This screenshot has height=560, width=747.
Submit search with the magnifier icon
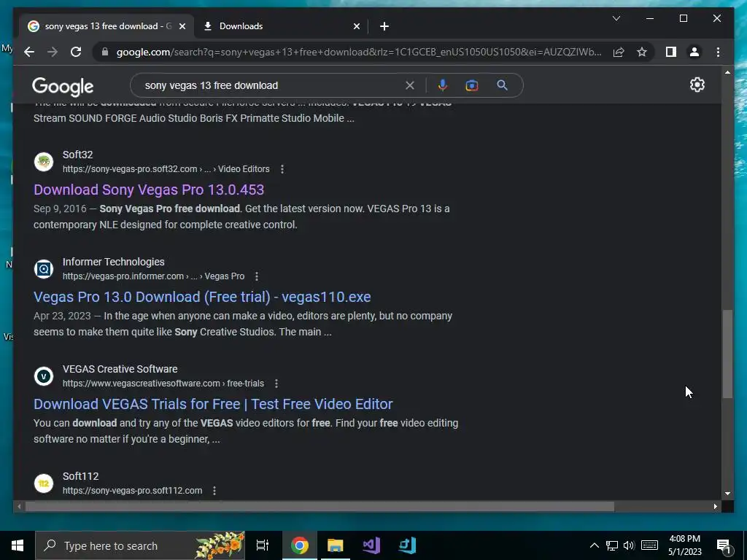click(502, 85)
